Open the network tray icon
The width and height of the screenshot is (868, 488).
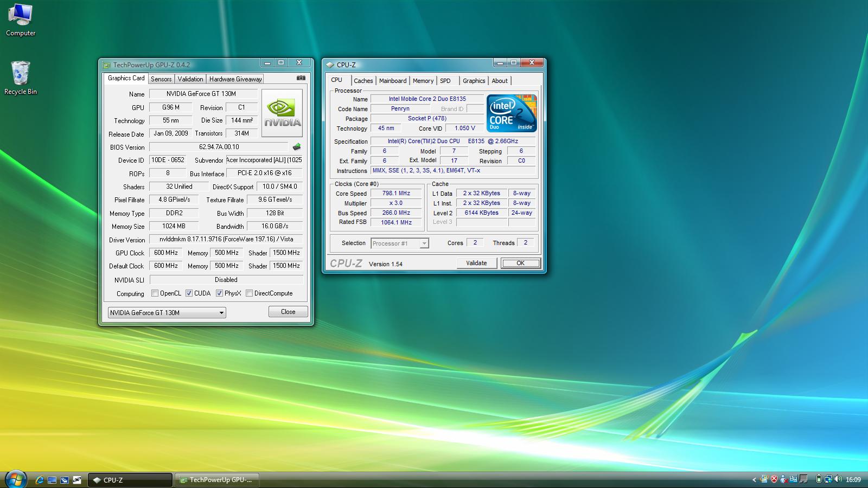click(x=828, y=479)
